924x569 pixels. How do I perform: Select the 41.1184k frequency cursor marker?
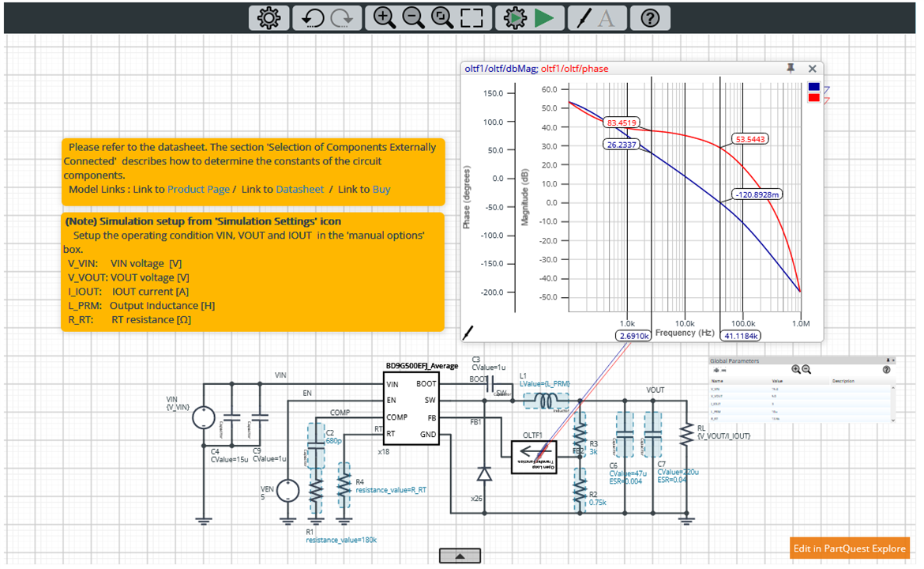tap(742, 336)
